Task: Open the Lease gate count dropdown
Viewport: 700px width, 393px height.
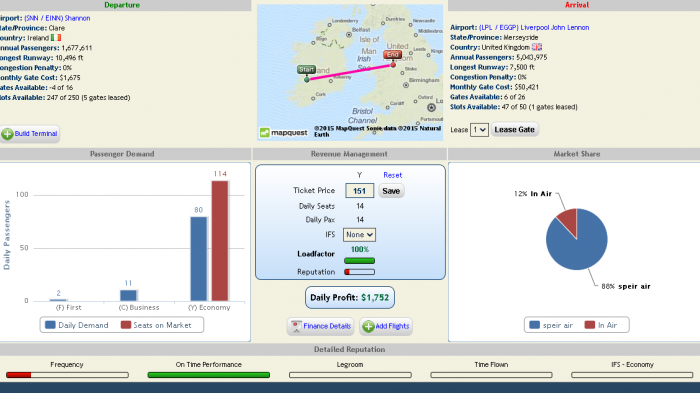Action: [x=479, y=130]
